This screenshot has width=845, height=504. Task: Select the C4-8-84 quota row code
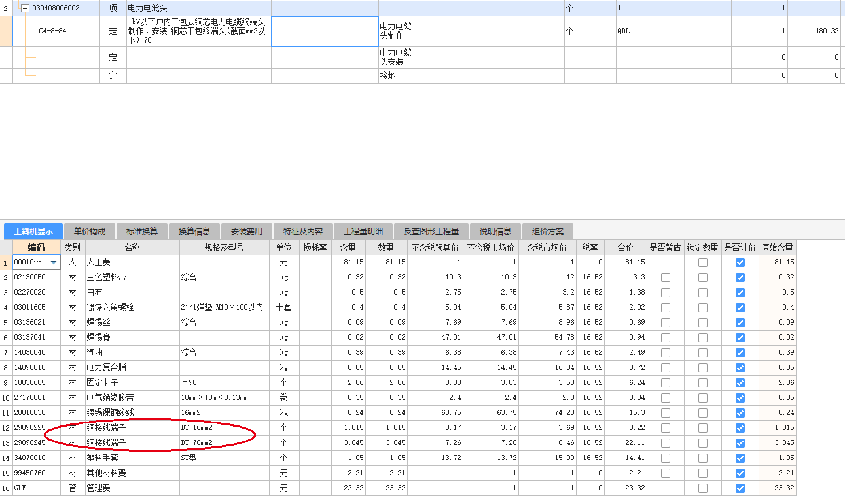pyautogui.click(x=52, y=31)
